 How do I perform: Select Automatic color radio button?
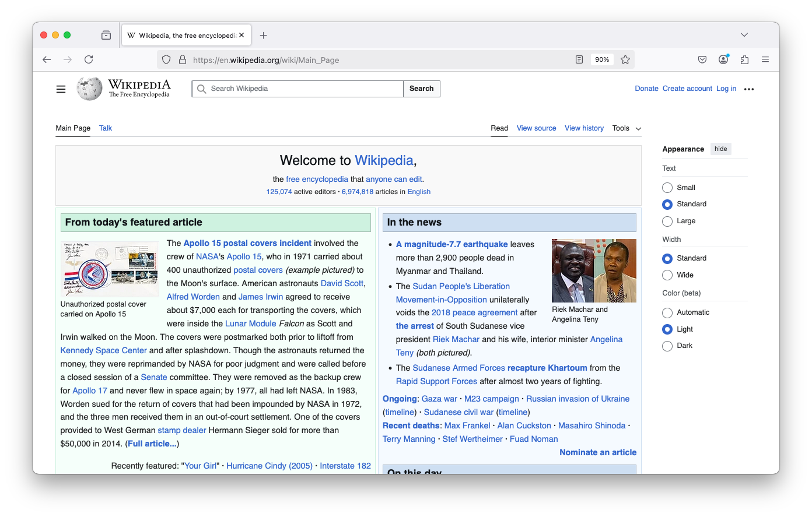pyautogui.click(x=667, y=312)
